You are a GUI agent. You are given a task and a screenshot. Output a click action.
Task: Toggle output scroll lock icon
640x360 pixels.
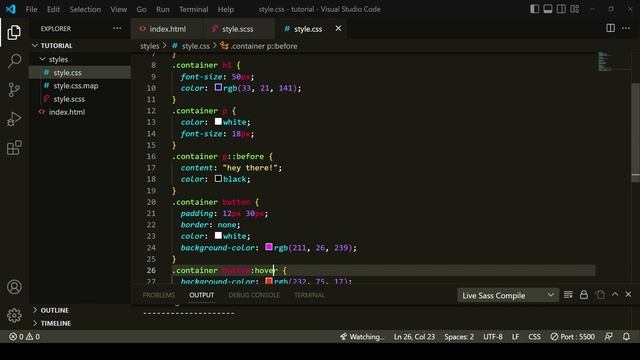click(584, 295)
